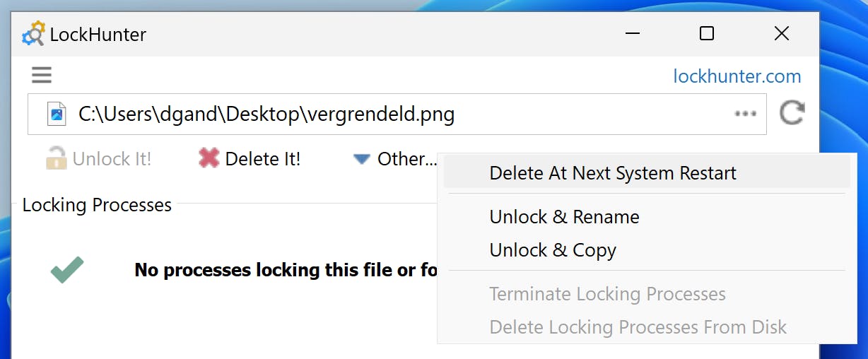Image resolution: width=868 pixels, height=359 pixels.
Task: Click the LockHunter logo in title bar
Action: coord(33,34)
